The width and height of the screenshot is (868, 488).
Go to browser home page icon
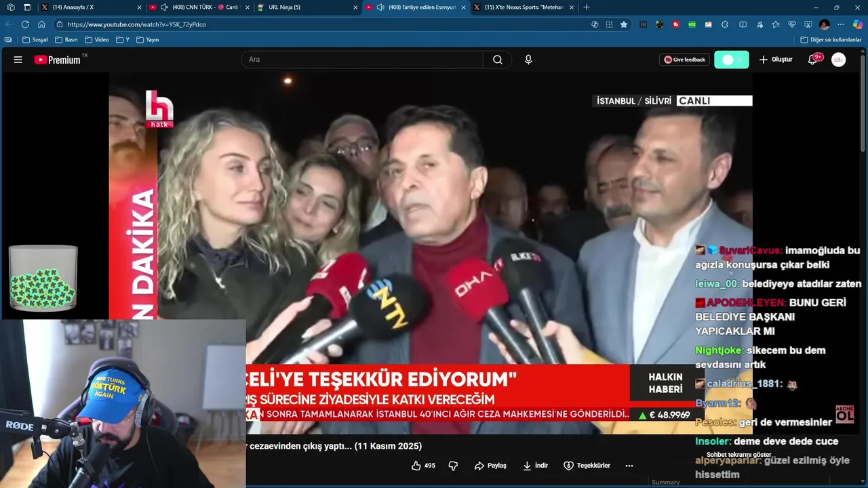(41, 24)
